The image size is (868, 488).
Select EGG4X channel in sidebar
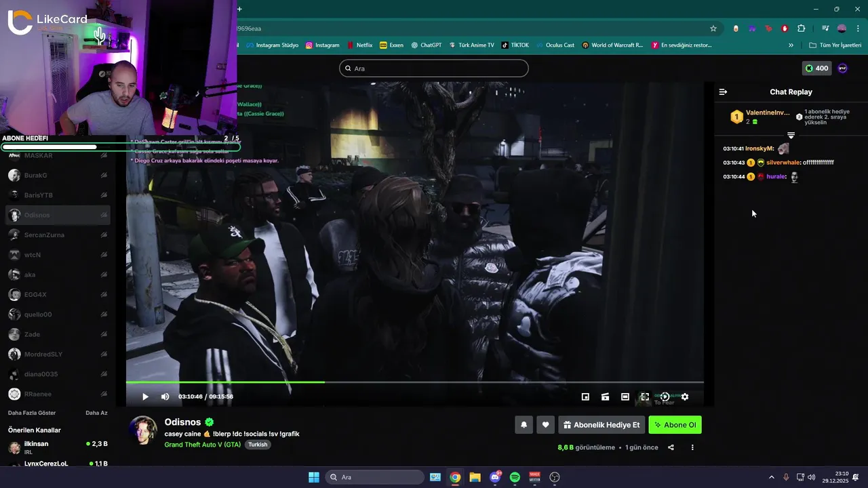(x=58, y=295)
